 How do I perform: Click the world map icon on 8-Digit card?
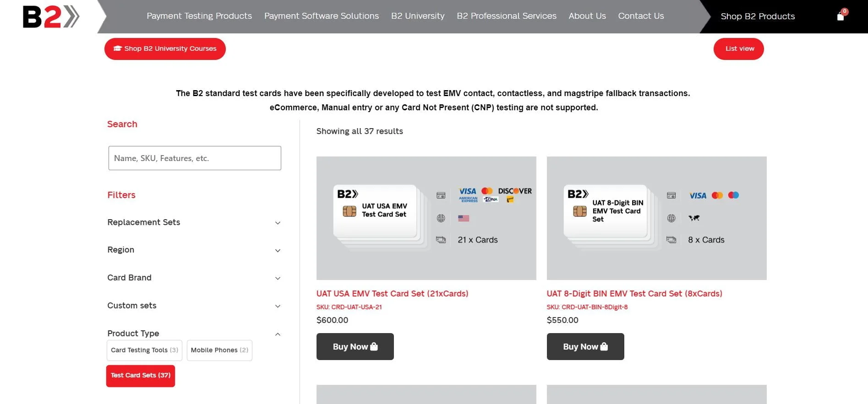coord(694,218)
